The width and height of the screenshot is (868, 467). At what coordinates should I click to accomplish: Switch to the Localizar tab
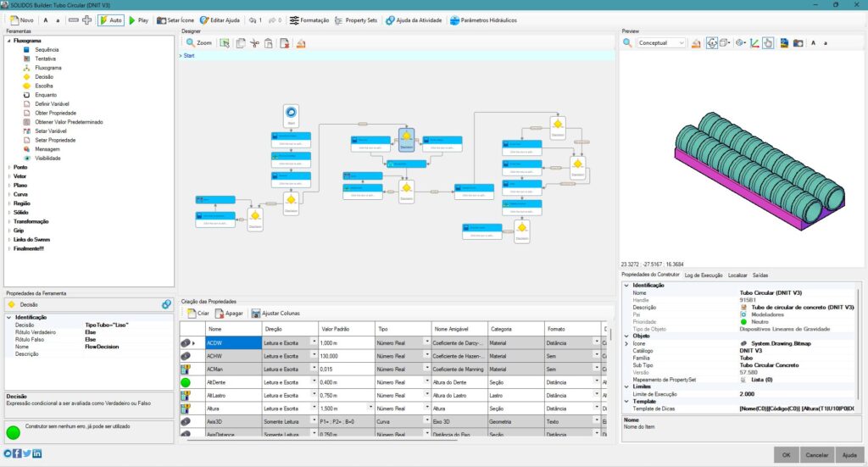click(x=737, y=275)
